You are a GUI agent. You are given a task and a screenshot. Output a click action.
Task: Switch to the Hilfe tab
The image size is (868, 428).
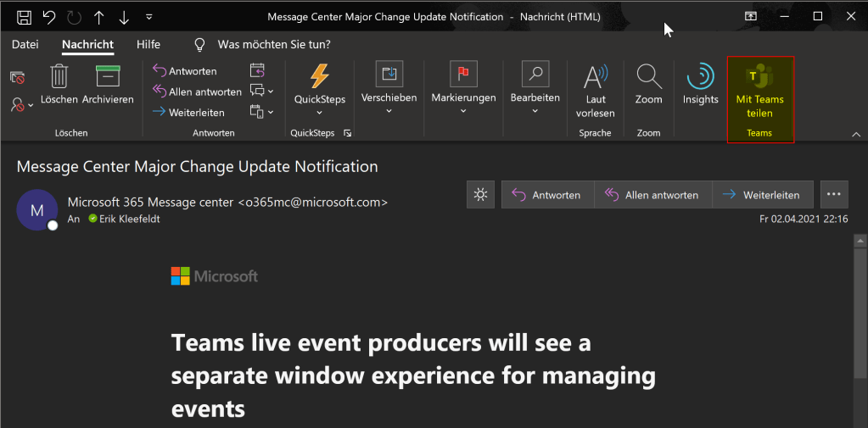(x=148, y=44)
